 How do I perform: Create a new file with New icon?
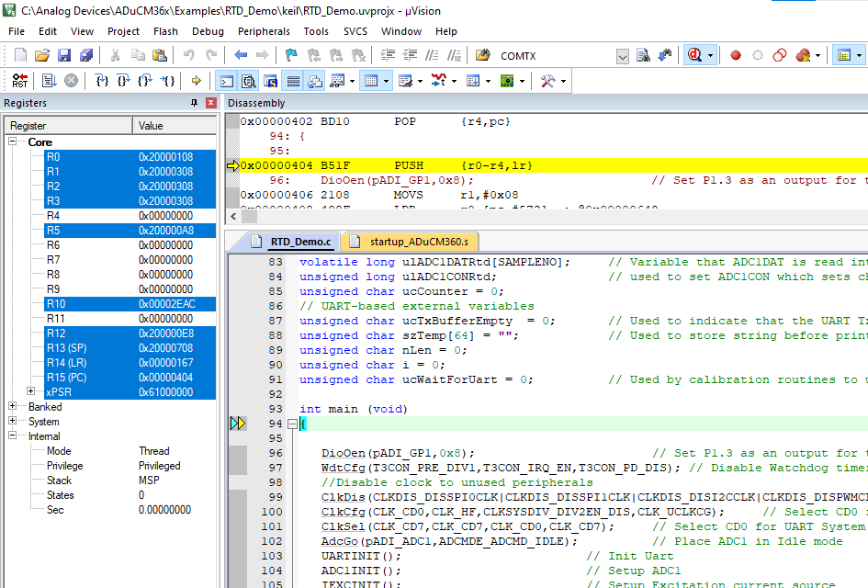(20, 55)
